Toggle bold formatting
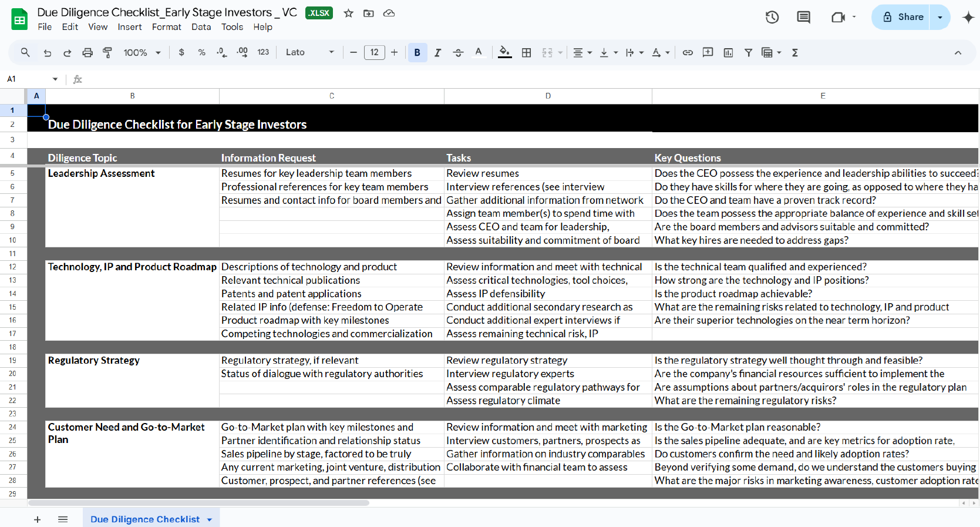 pos(417,52)
